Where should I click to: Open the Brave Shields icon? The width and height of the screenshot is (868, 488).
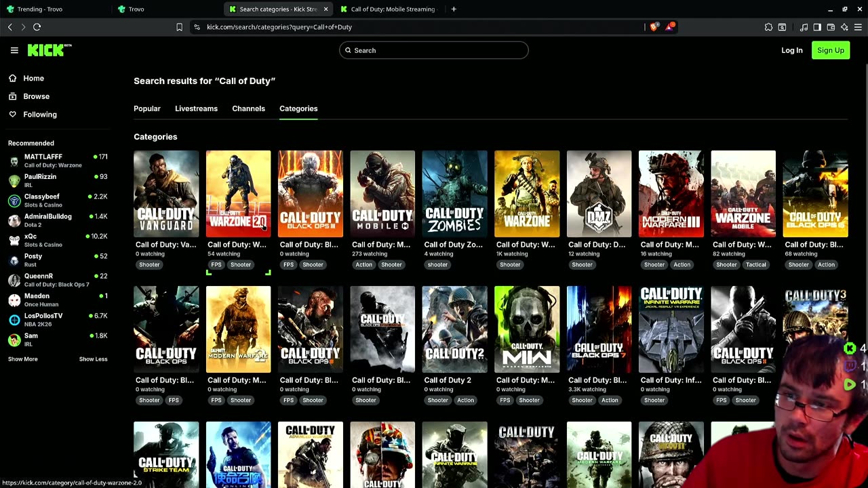click(x=654, y=27)
